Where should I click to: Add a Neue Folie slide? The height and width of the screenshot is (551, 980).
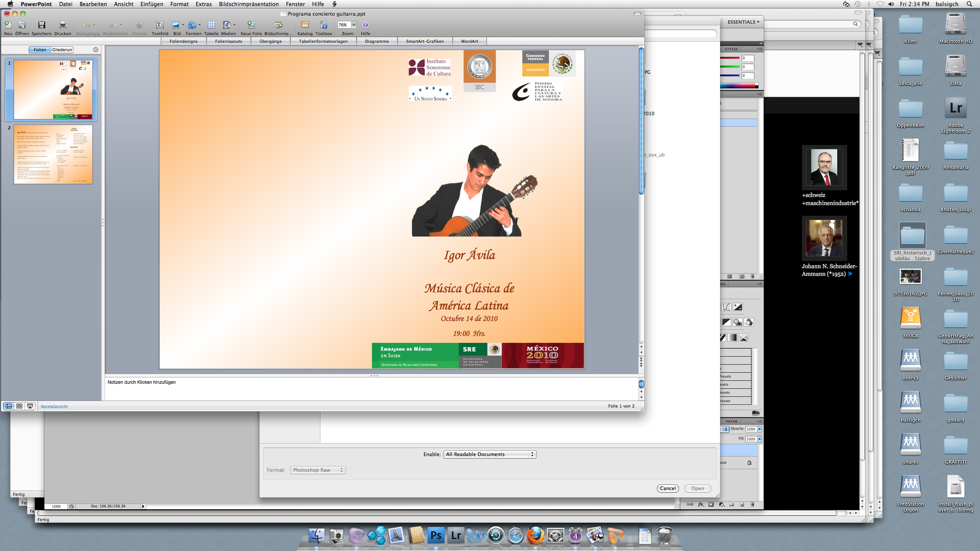point(251,25)
